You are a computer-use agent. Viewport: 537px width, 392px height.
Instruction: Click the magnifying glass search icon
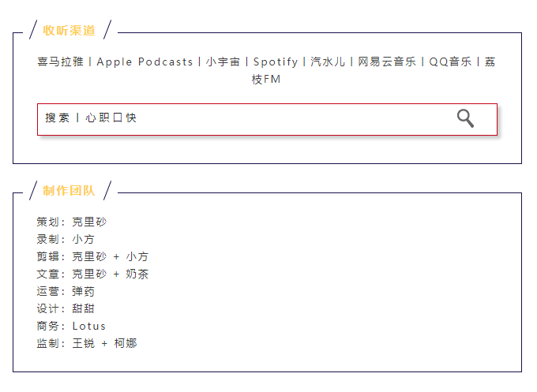(x=465, y=118)
